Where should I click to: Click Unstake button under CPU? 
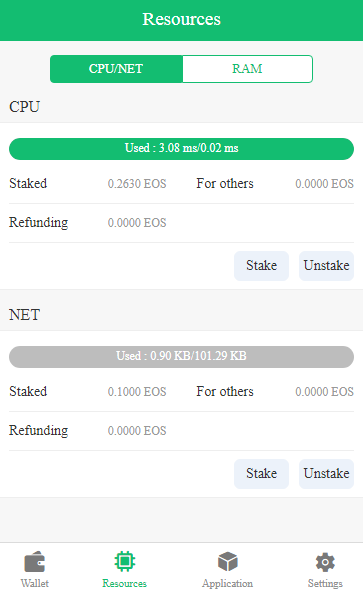click(x=326, y=266)
